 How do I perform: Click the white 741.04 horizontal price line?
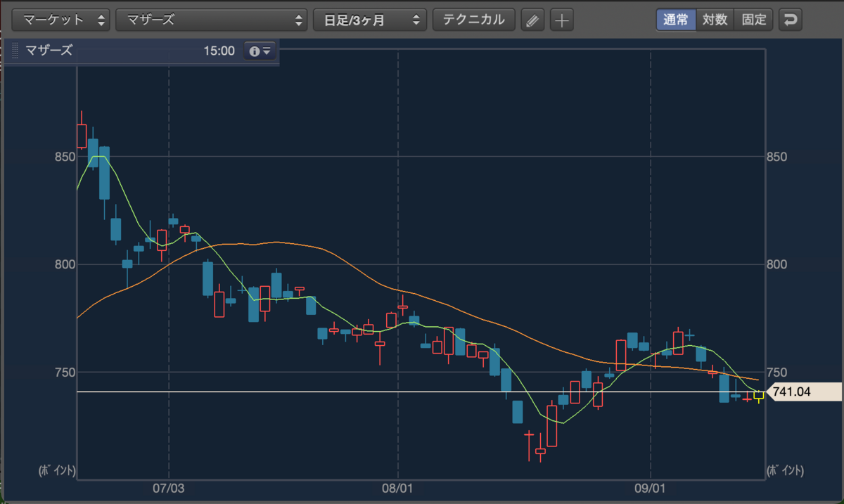pos(421,392)
